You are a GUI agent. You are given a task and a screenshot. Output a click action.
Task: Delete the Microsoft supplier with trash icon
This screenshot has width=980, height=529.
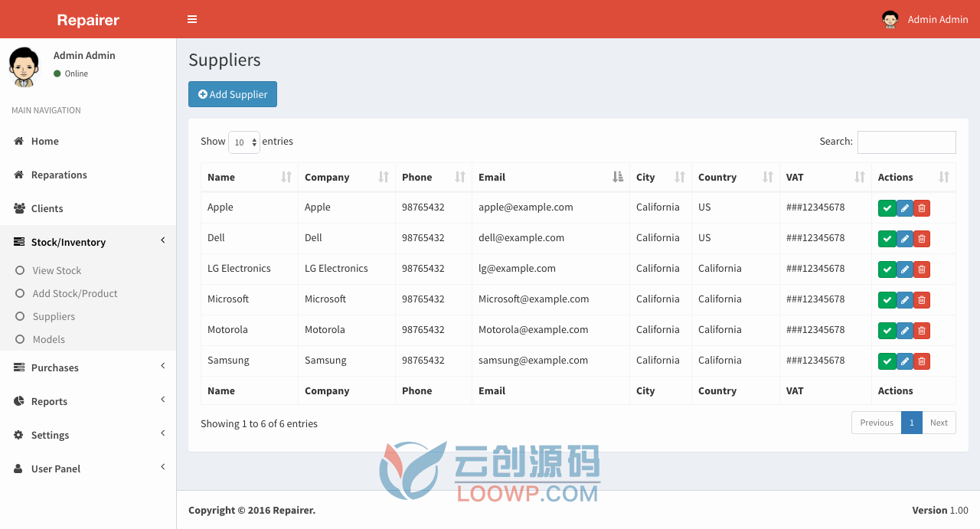tap(922, 300)
